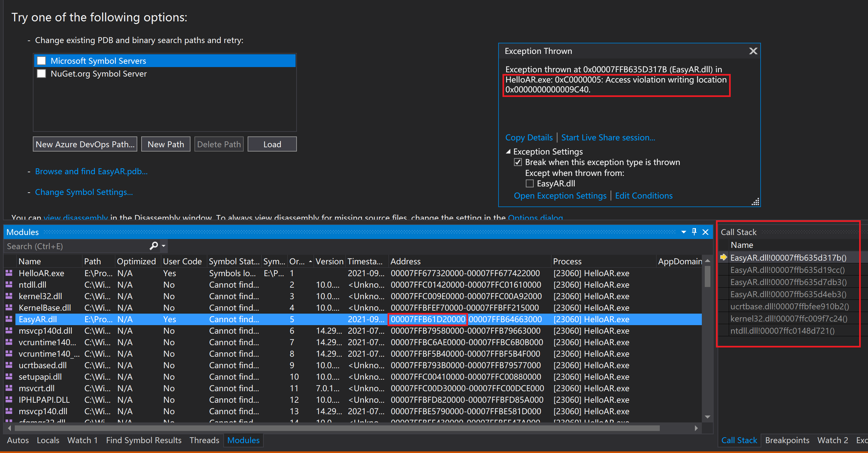Click the New Path button
The image size is (868, 453).
[166, 144]
